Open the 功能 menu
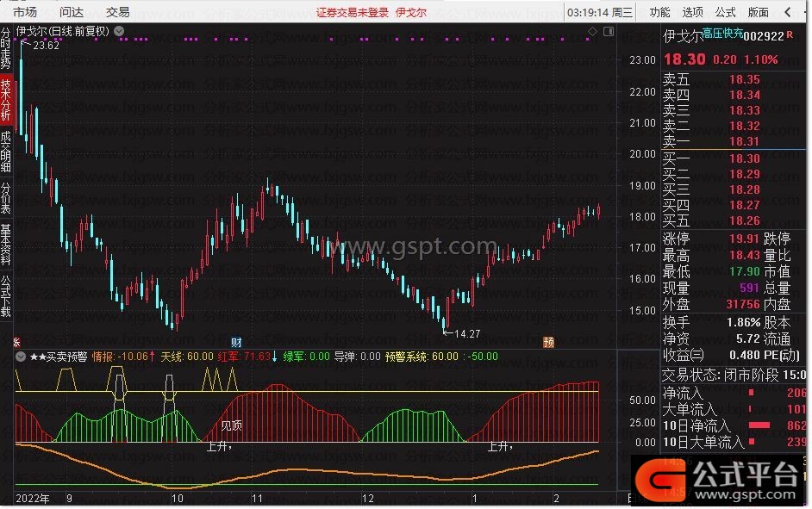 (659, 12)
